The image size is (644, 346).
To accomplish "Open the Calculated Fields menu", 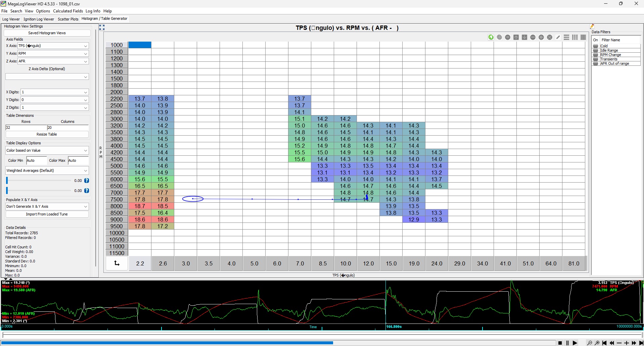I will (68, 11).
